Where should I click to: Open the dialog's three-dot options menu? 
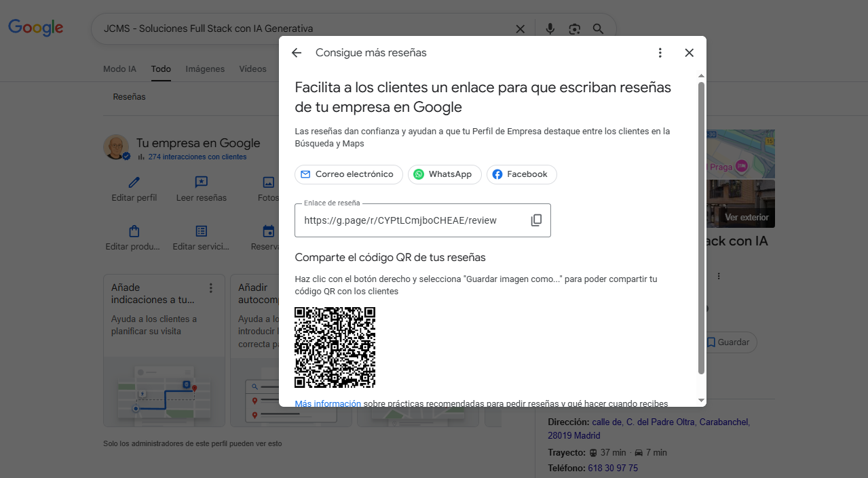click(x=660, y=53)
